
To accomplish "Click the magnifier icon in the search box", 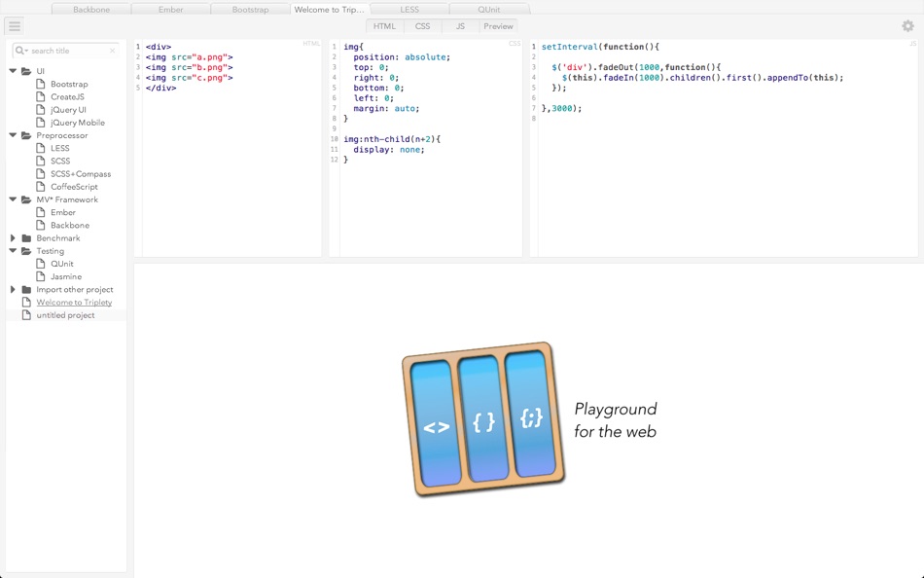I will 20,51.
